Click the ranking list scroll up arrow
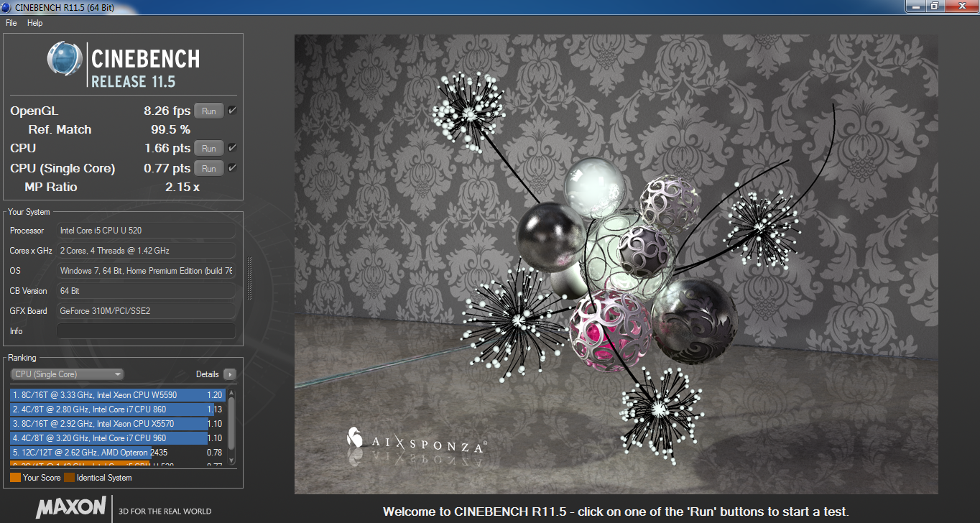Screen dimensions: 980x523 231,393
